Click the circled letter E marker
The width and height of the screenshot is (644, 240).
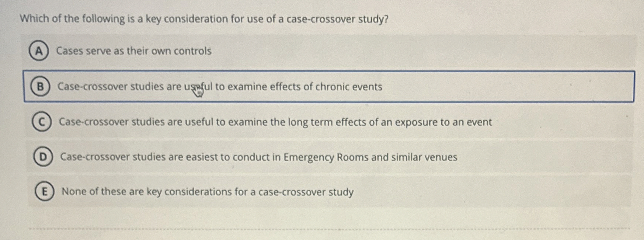(44, 191)
